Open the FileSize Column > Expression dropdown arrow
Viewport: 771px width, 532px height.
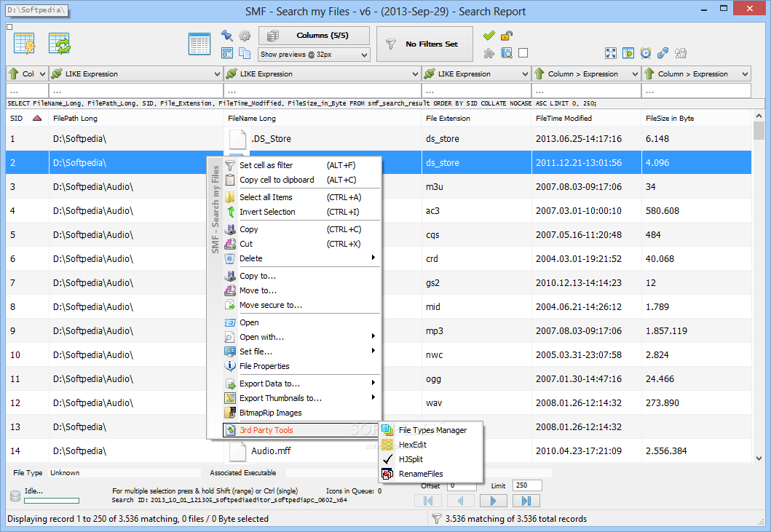click(745, 74)
